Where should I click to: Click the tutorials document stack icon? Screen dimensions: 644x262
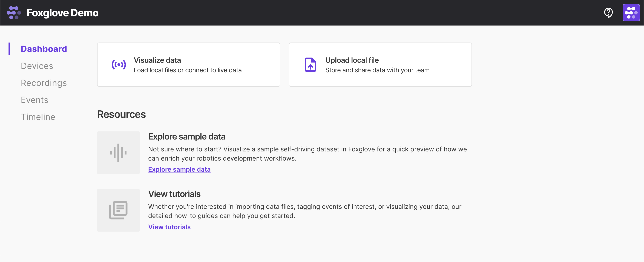tap(118, 210)
